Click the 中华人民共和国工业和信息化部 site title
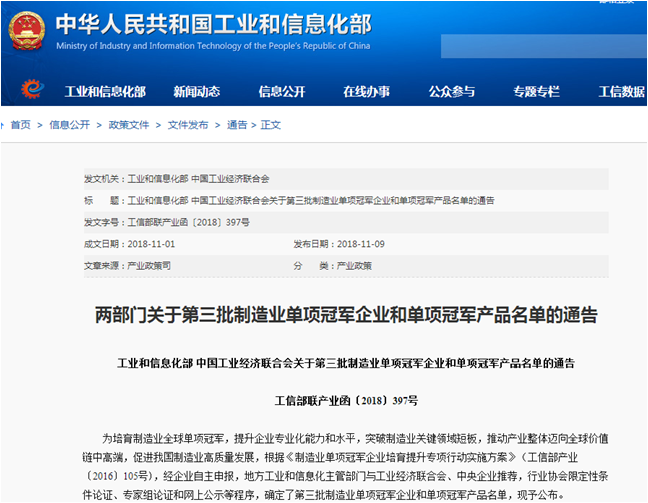Image resolution: width=648 pixels, height=503 pixels. click(211, 22)
